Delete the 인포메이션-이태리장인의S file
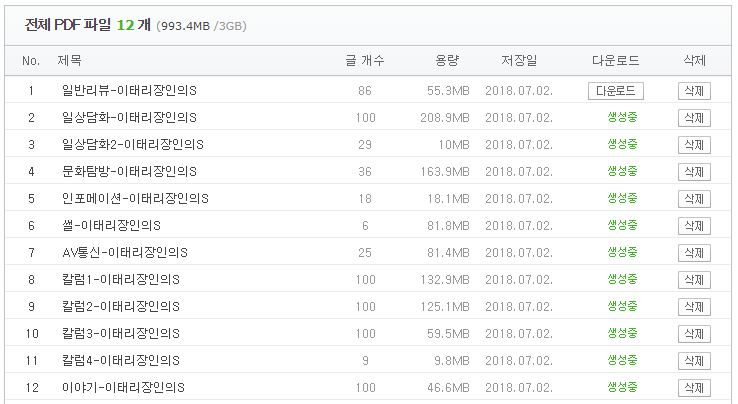The width and height of the screenshot is (738, 404). coord(694,199)
